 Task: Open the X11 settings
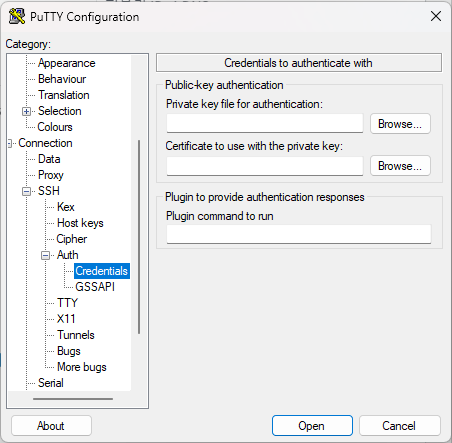click(66, 319)
